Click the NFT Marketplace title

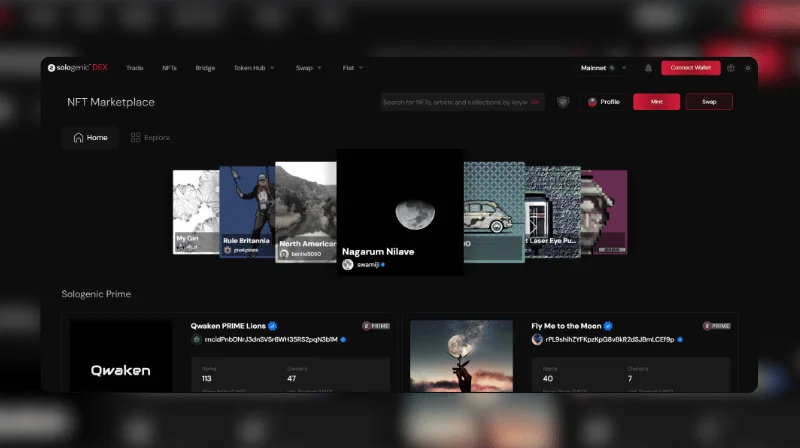pyautogui.click(x=111, y=102)
